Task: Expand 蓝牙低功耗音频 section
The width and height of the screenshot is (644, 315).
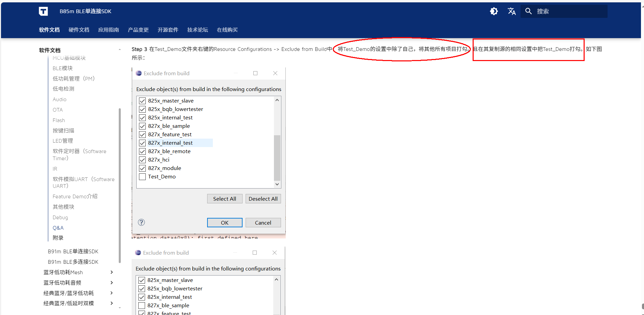Action: [x=112, y=283]
